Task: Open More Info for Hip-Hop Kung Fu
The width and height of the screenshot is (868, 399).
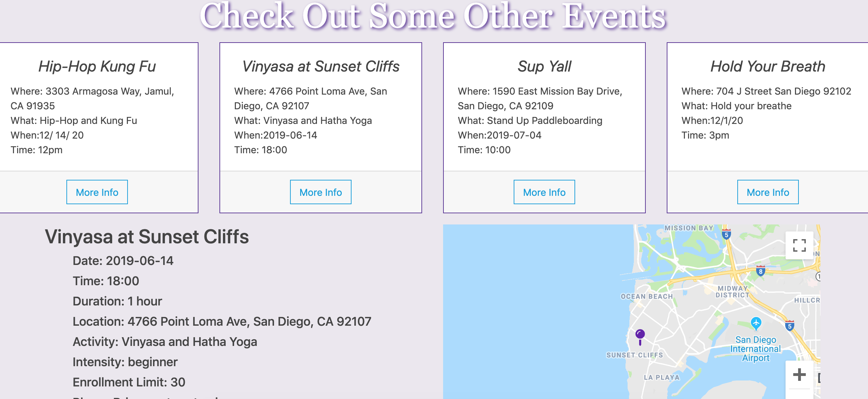Action: (97, 192)
